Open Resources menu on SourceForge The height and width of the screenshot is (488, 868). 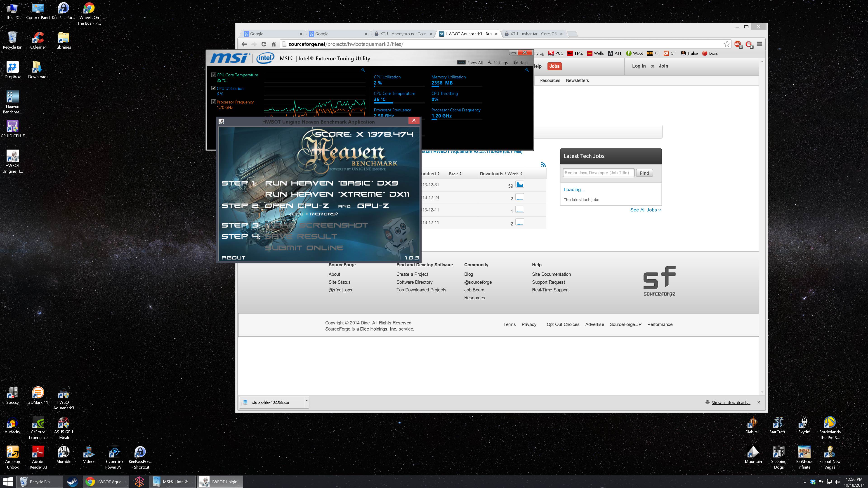(550, 80)
